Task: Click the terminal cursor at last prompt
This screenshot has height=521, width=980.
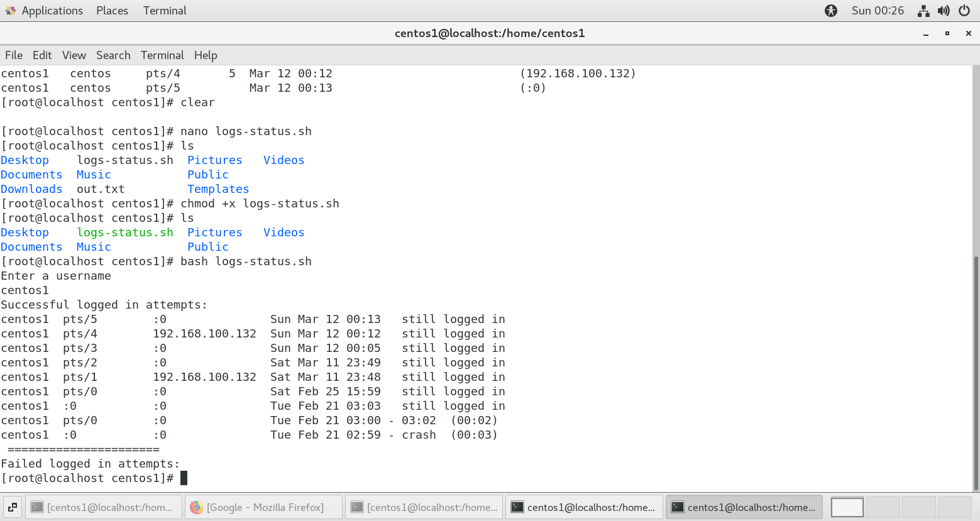Action: [x=184, y=478]
